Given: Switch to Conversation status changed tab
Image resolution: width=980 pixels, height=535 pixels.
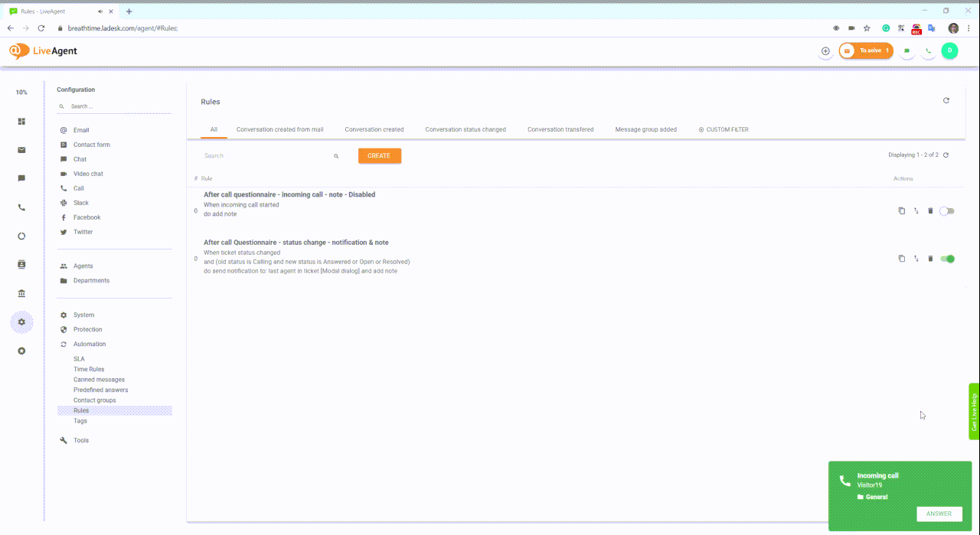Looking at the screenshot, I should click(465, 129).
